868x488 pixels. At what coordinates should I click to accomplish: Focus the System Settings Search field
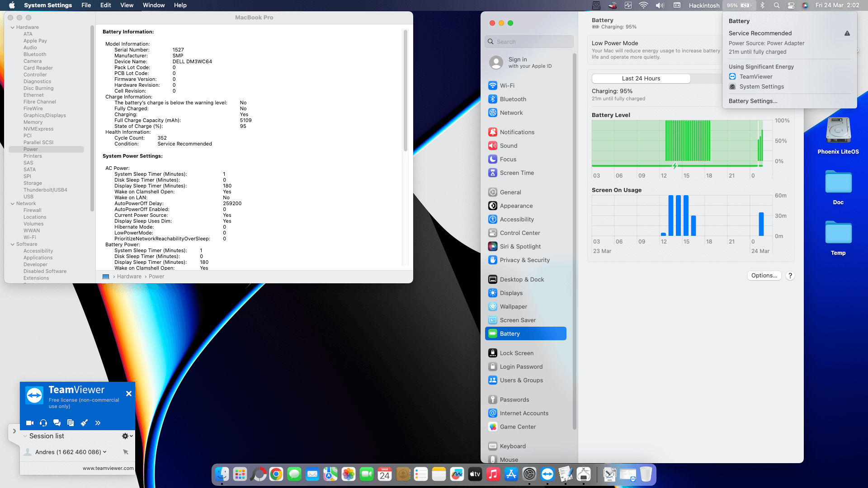click(x=529, y=42)
